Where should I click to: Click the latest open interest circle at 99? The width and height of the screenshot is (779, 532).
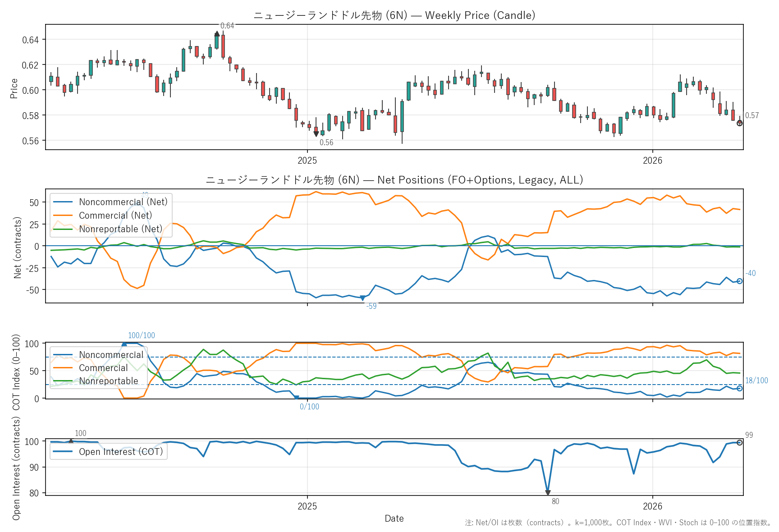(739, 443)
